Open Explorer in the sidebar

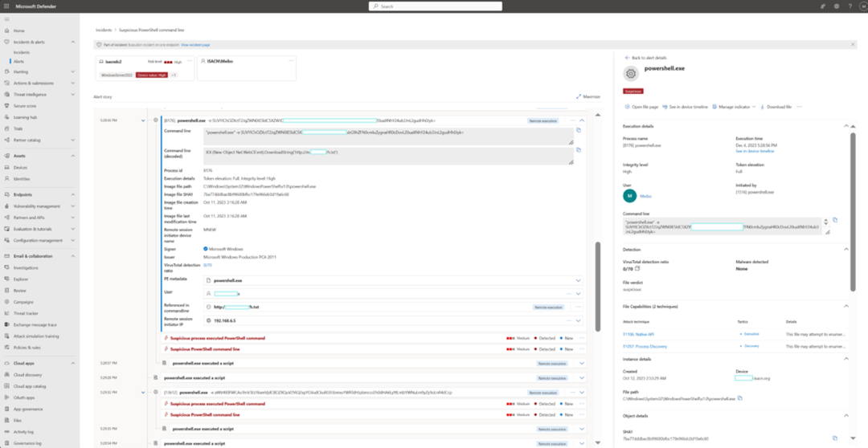pos(19,279)
